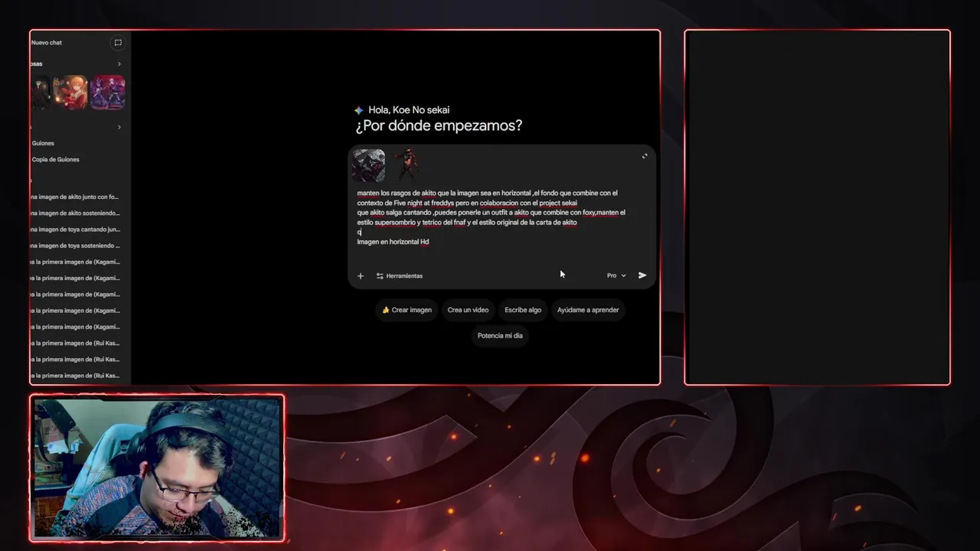The image size is (980, 551).
Task: Open the orange-haired character thumbnail in sidebar
Action: coord(70,92)
